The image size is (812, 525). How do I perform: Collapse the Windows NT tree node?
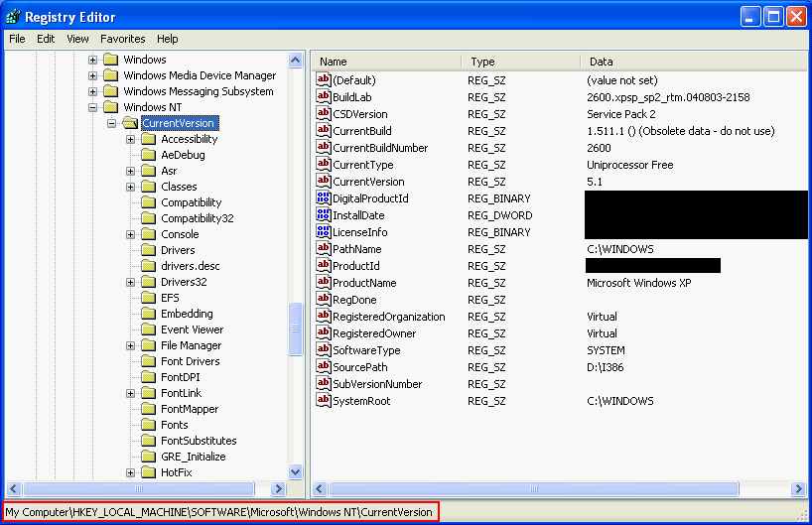click(92, 108)
